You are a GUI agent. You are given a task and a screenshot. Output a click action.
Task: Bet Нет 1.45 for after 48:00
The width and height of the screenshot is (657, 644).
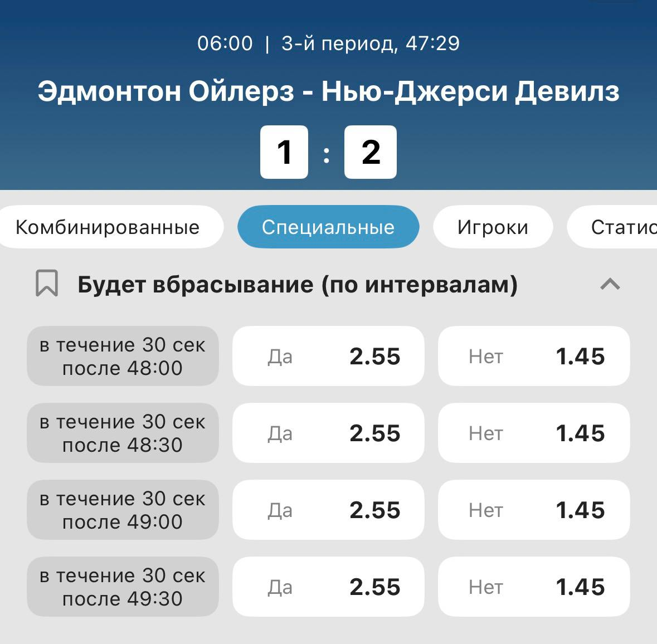pyautogui.click(x=534, y=357)
